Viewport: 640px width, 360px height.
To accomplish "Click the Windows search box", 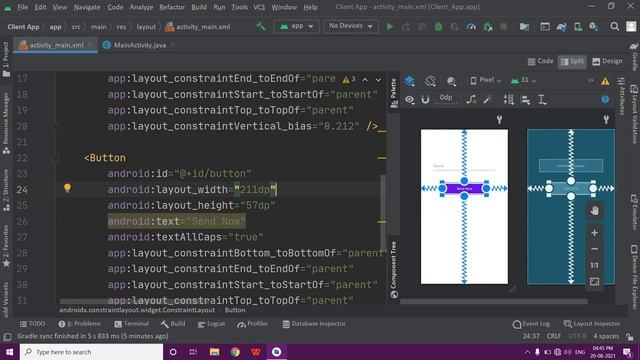I will (91, 352).
